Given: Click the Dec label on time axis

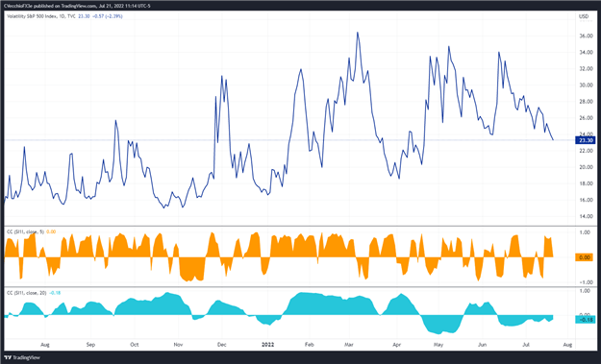Looking at the screenshot, I should coord(221,345).
